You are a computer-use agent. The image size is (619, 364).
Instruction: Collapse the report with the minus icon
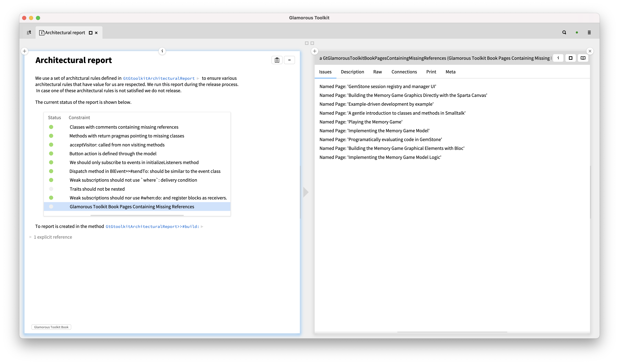pos(289,60)
